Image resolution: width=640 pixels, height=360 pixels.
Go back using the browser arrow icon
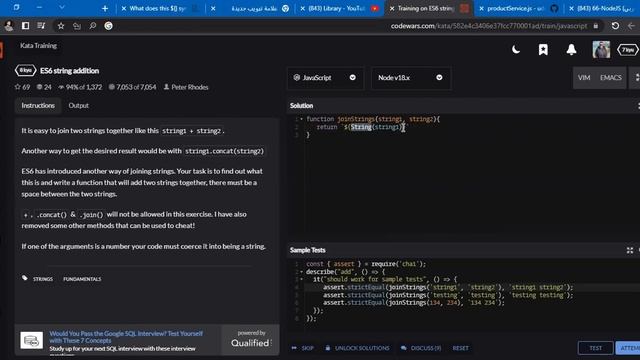[x=631, y=26]
